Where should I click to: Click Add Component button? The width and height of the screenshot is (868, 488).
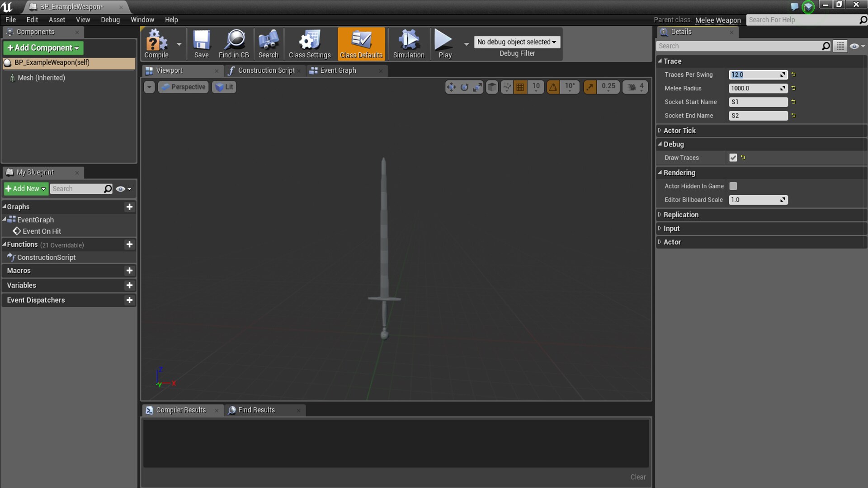(43, 48)
